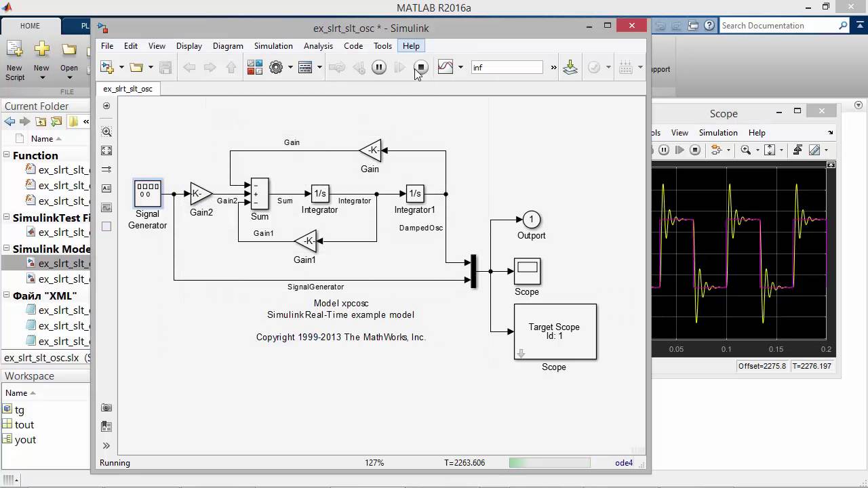Viewport: 868px width, 488px height.
Task: Open the Data Inspector button dropdown arrow
Action: click(460, 67)
